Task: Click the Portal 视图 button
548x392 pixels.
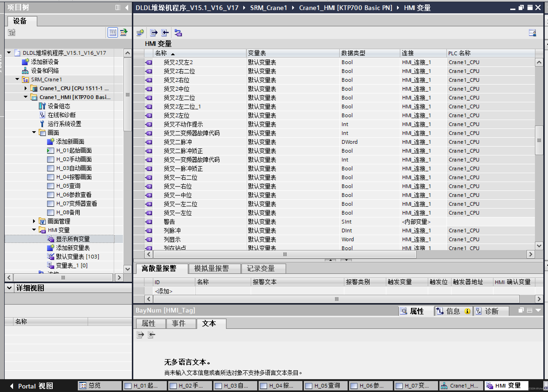Action: [31, 386]
